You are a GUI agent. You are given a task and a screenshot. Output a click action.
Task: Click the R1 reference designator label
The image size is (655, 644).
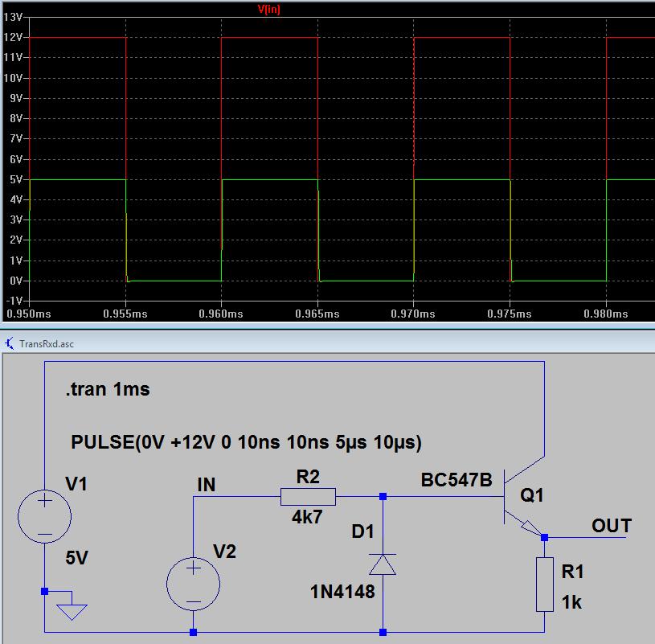coord(572,572)
